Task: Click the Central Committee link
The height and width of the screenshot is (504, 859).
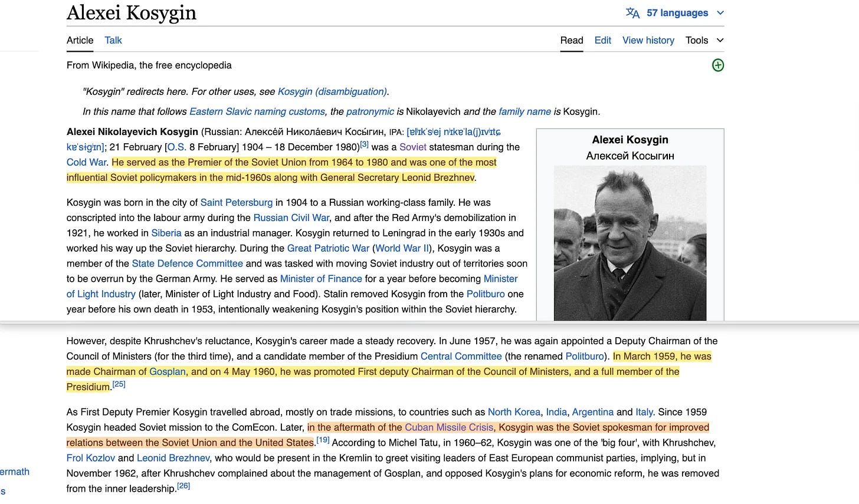Action: click(x=461, y=356)
